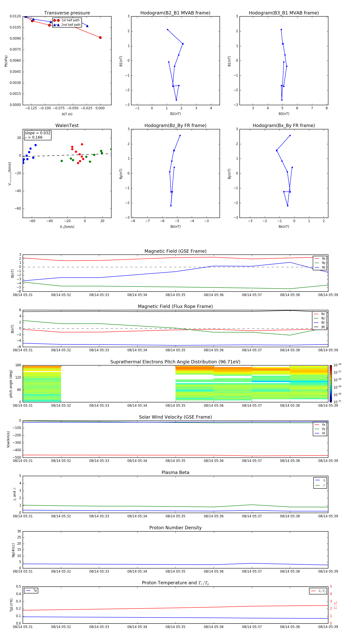Click the '08/14 05:31' tick under proton temperature plot
351x644 pixels.
tap(23, 627)
